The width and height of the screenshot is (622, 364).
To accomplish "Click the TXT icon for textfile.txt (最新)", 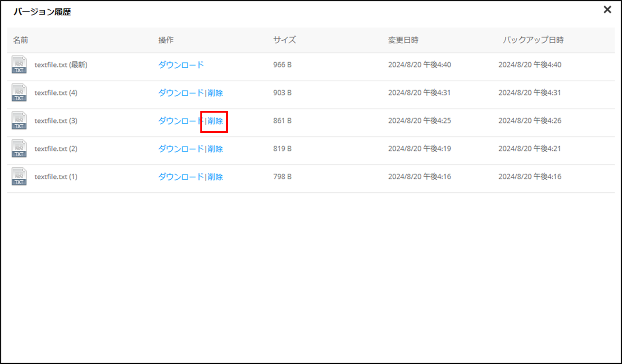I will click(x=19, y=65).
